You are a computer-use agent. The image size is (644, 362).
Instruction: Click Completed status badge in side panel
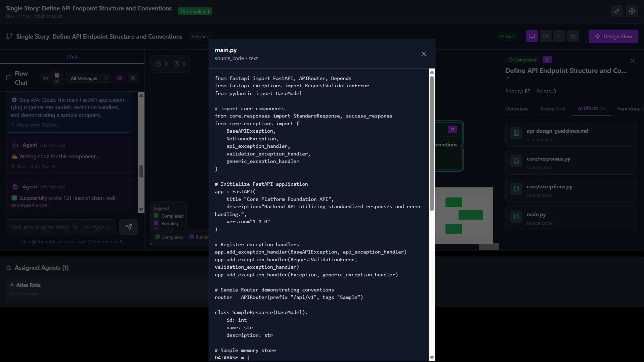tap(522, 59)
